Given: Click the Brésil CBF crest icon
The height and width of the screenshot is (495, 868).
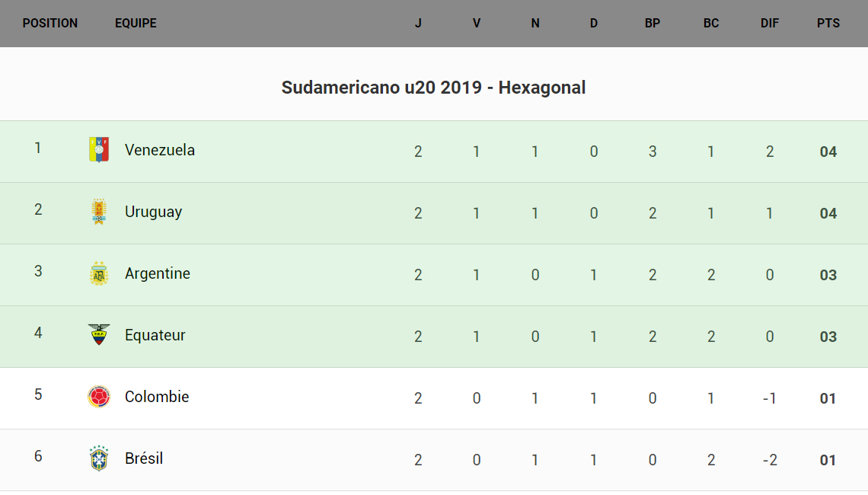Looking at the screenshot, I should (x=99, y=458).
